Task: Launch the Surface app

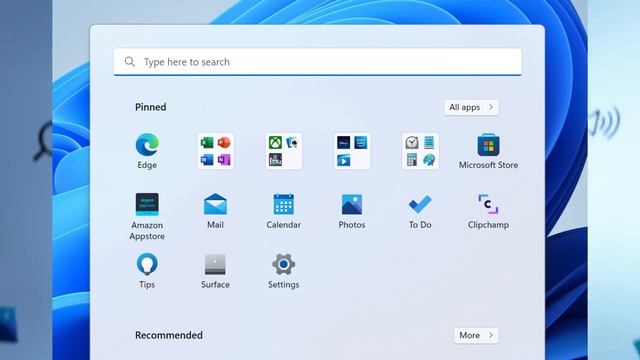Action: point(216,271)
